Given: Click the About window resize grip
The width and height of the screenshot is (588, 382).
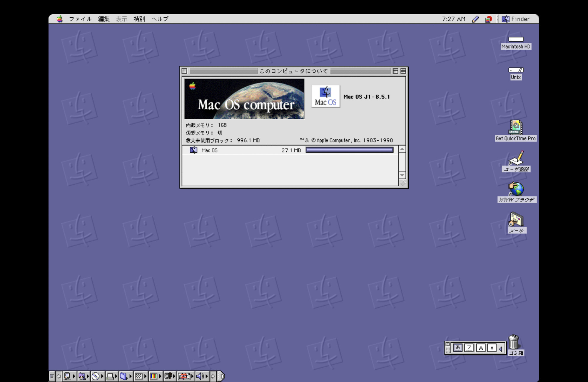Looking at the screenshot, I should pyautogui.click(x=402, y=183).
